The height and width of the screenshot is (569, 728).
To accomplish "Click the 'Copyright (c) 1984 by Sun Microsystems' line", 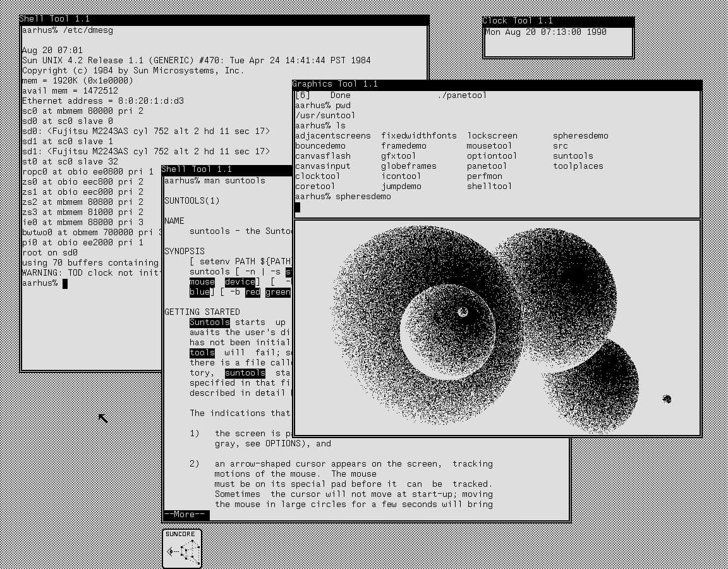I will [133, 71].
